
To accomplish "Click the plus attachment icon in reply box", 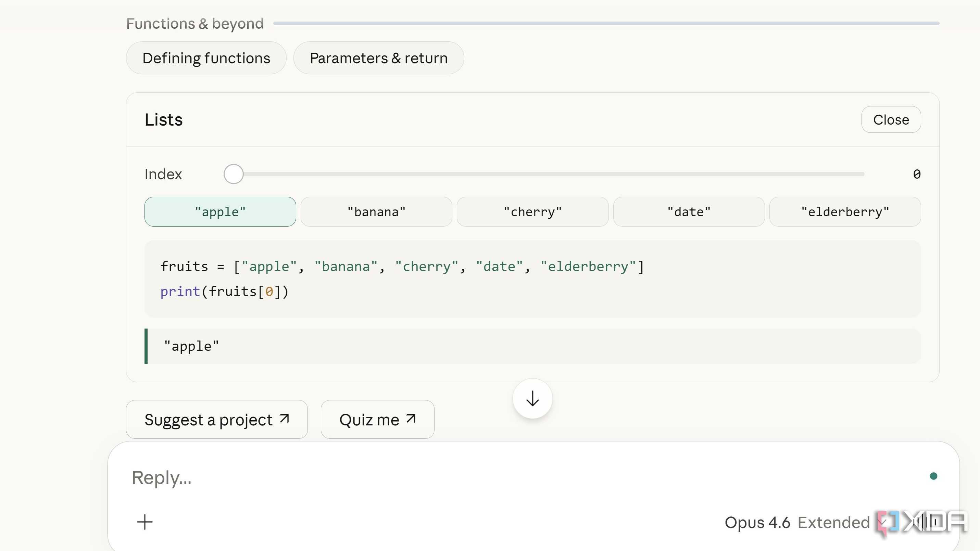I will 145,522.
